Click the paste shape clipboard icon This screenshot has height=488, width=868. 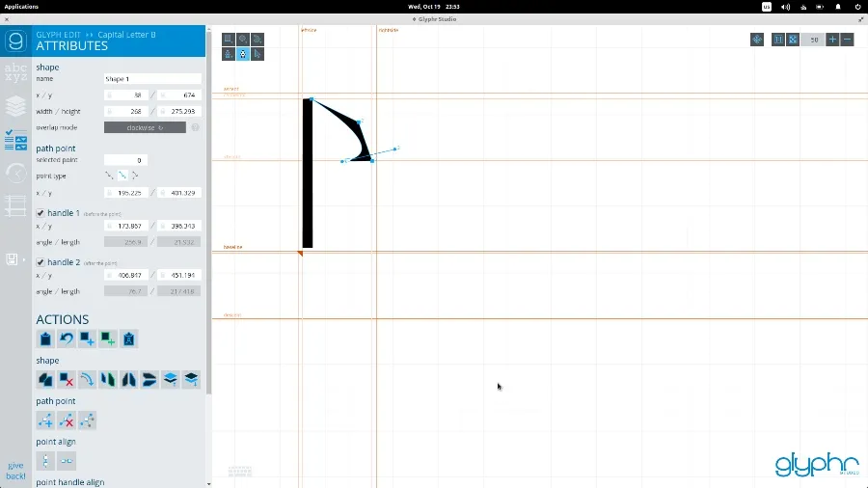tap(45, 339)
